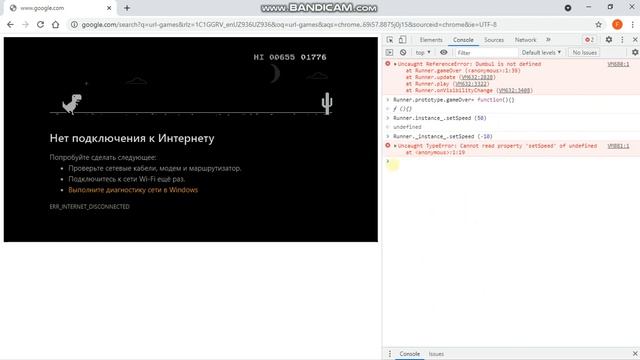Close the bottom drawer
The height and width of the screenshot is (360, 640).
(635, 353)
